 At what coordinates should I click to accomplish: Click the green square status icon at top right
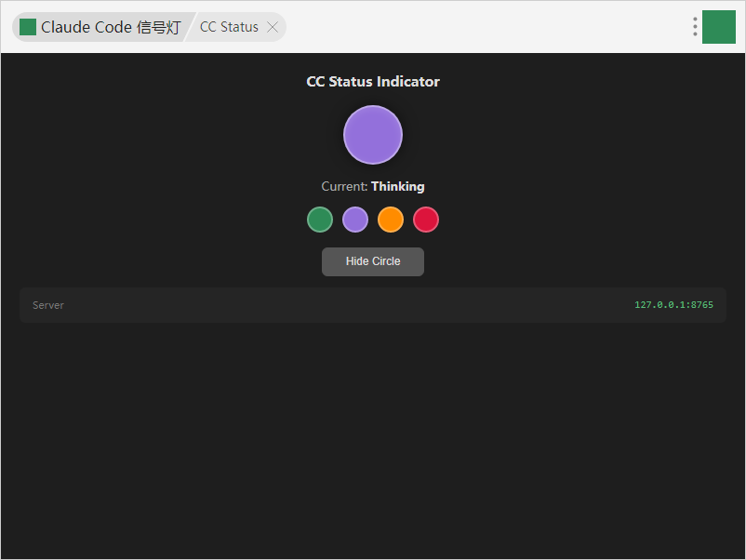click(719, 27)
